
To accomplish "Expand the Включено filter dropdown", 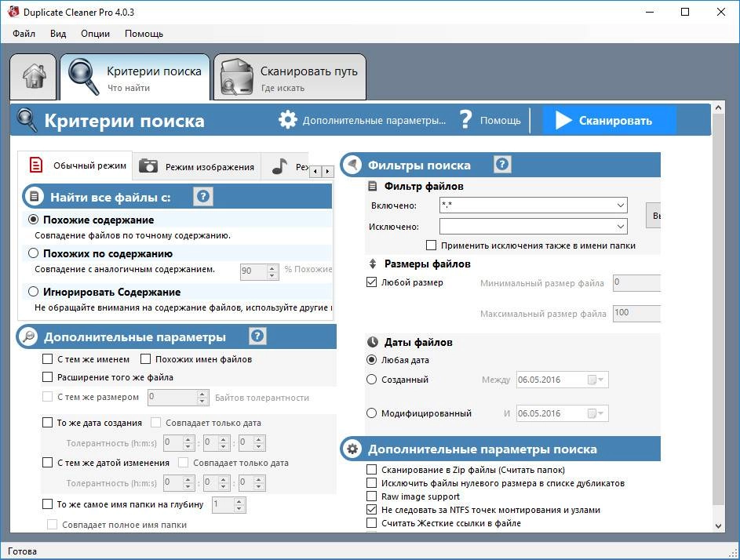I will 621,205.
